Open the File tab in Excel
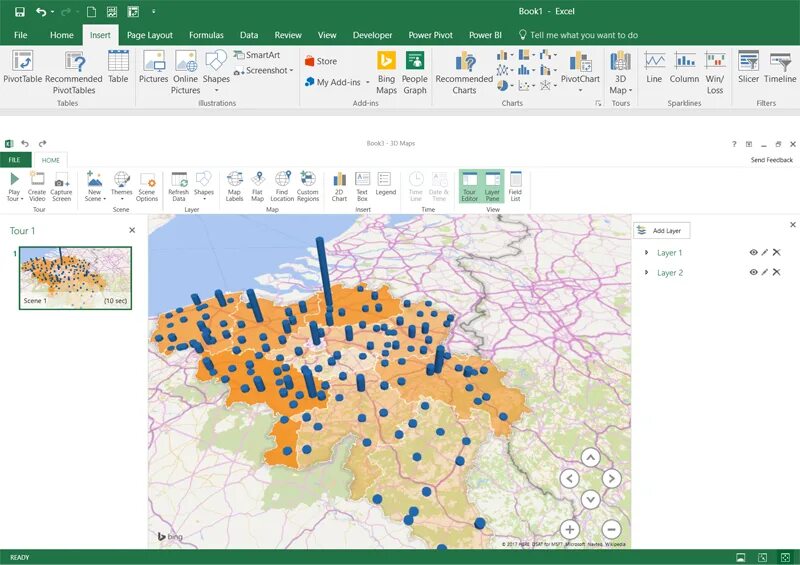 (20, 35)
